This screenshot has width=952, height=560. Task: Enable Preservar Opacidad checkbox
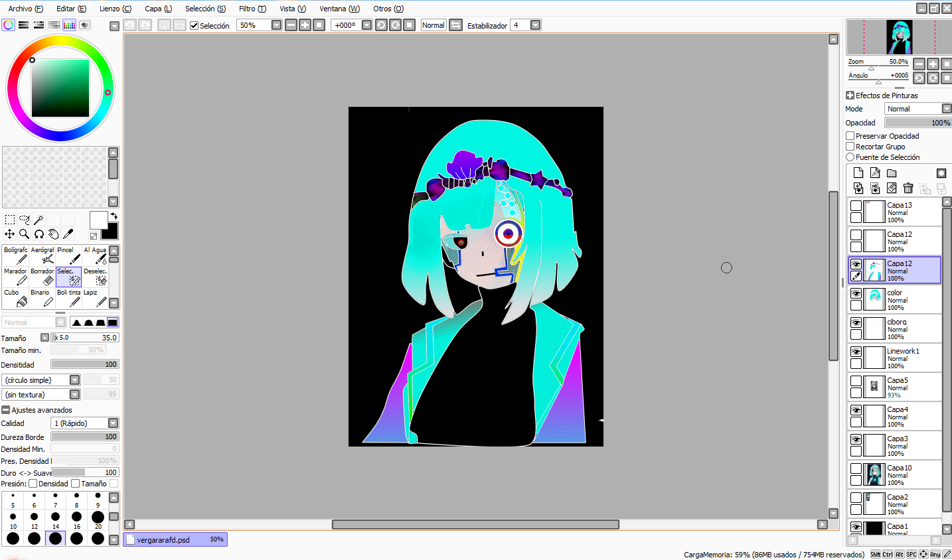(850, 136)
